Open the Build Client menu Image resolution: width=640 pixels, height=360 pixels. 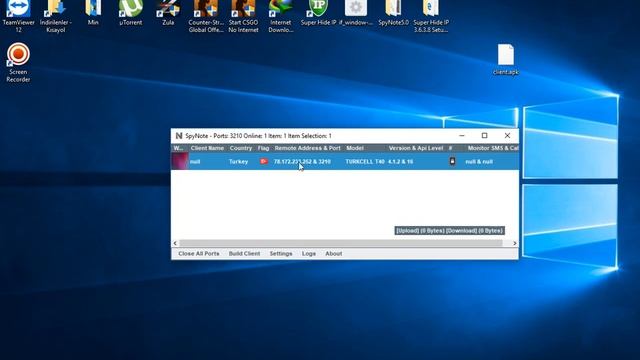[244, 254]
